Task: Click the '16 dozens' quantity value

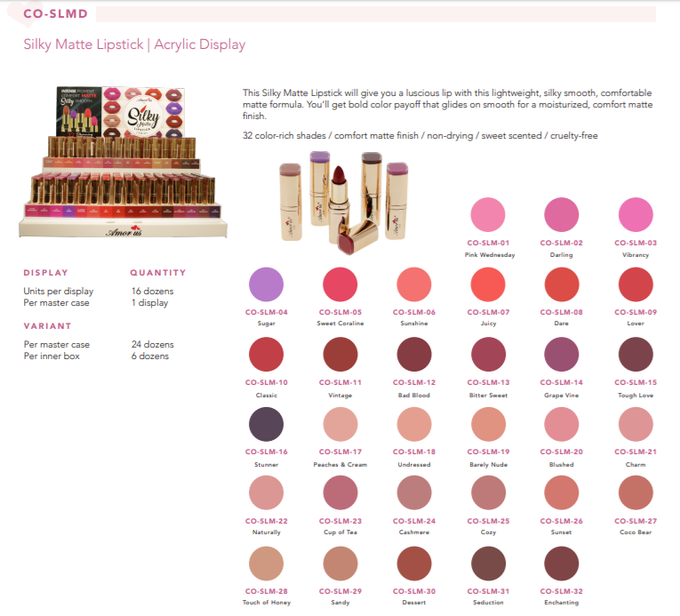Action: (153, 291)
